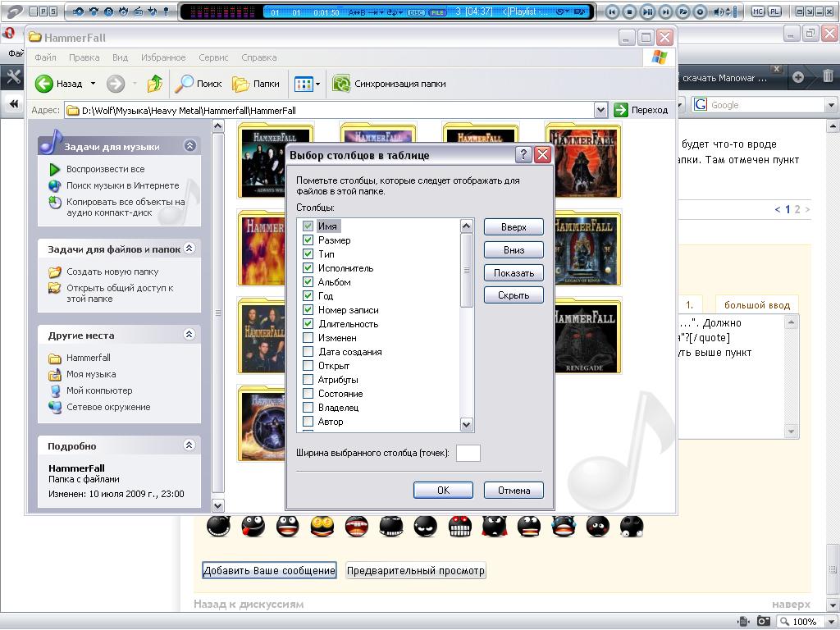
Task: Collapse the Другие места panel
Action: click(189, 335)
